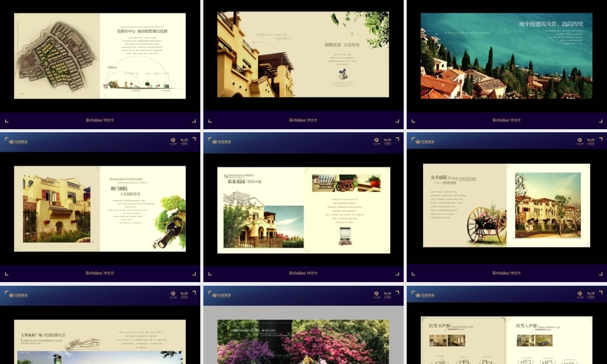Click the 'Public Courtyard' heading
This screenshot has width=607, height=364.
pyautogui.click(x=462, y=178)
